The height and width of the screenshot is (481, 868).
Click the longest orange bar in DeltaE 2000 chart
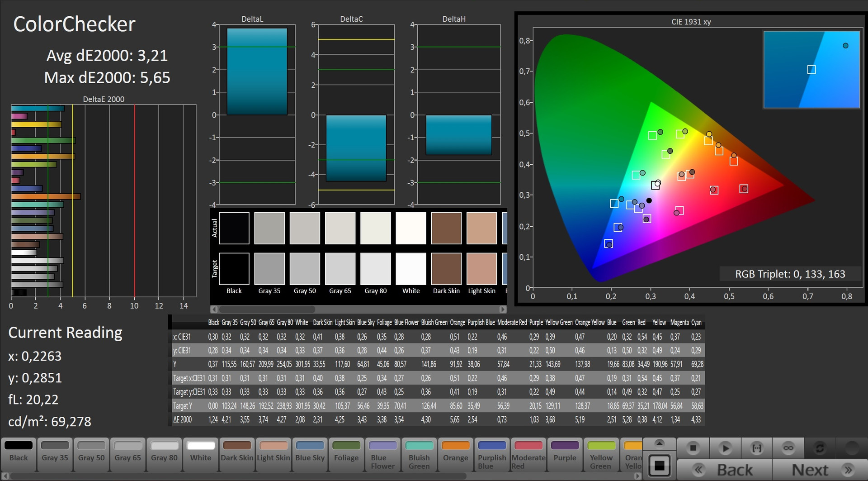pyautogui.click(x=46, y=196)
